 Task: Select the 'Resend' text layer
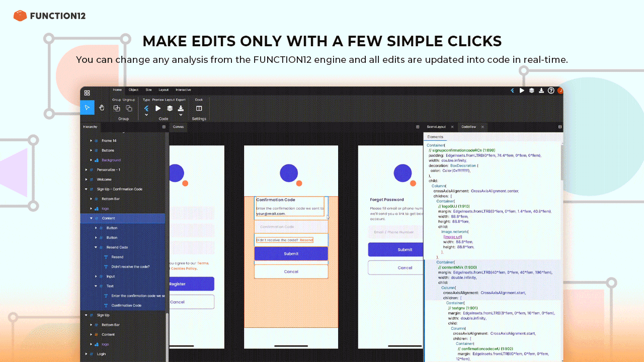[x=117, y=257]
